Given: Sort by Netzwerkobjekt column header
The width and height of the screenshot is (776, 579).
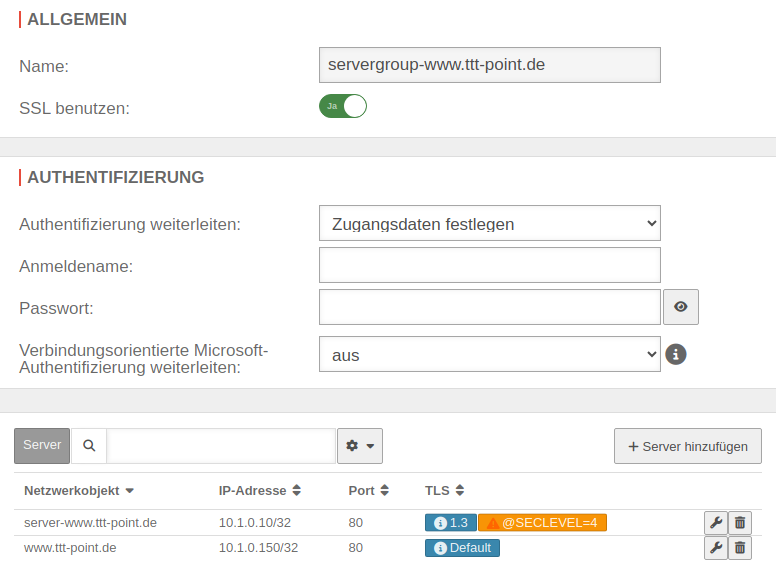Looking at the screenshot, I should [79, 491].
